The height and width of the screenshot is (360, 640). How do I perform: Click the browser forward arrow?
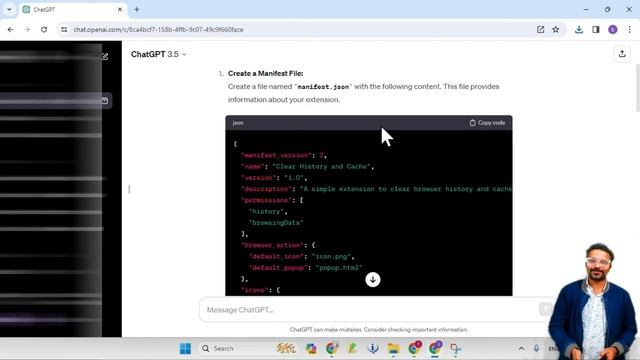point(27,29)
